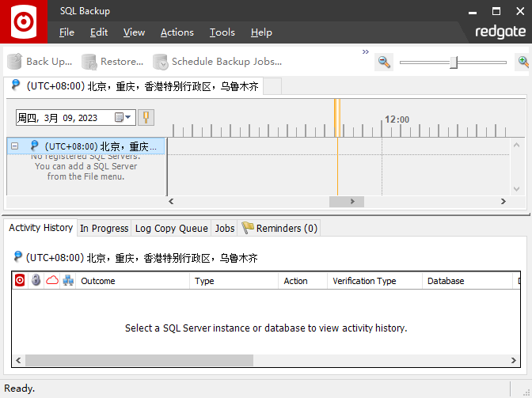Click the activity table horizontal scrollbar thumb

click(x=139, y=360)
